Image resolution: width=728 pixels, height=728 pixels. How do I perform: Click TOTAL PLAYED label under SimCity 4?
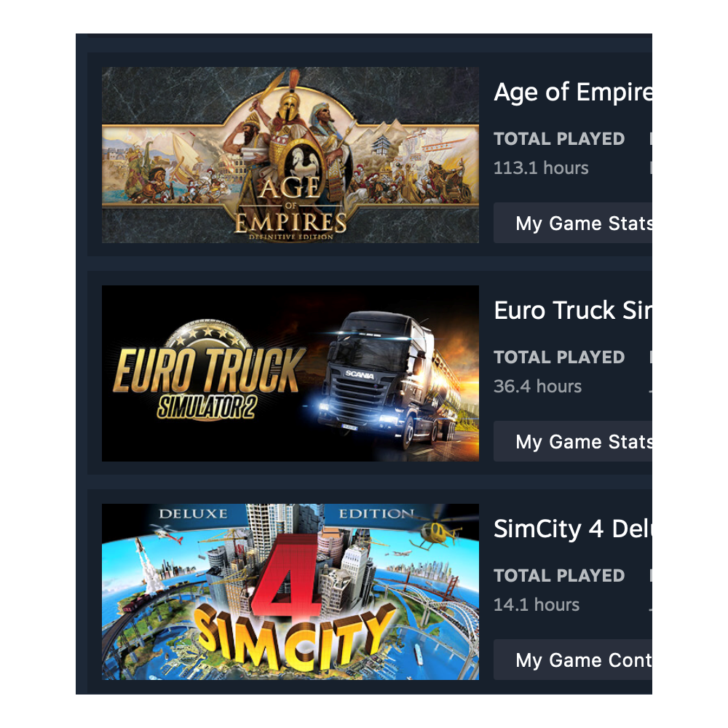(559, 575)
